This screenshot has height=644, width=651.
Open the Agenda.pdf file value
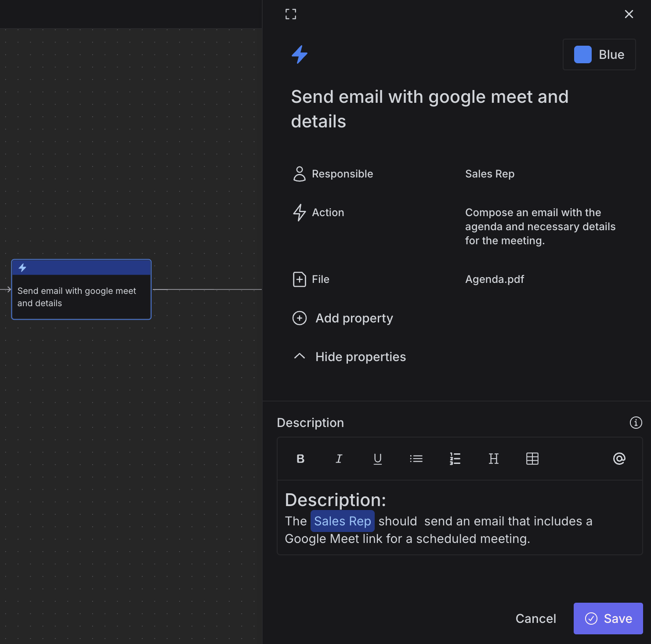[495, 279]
